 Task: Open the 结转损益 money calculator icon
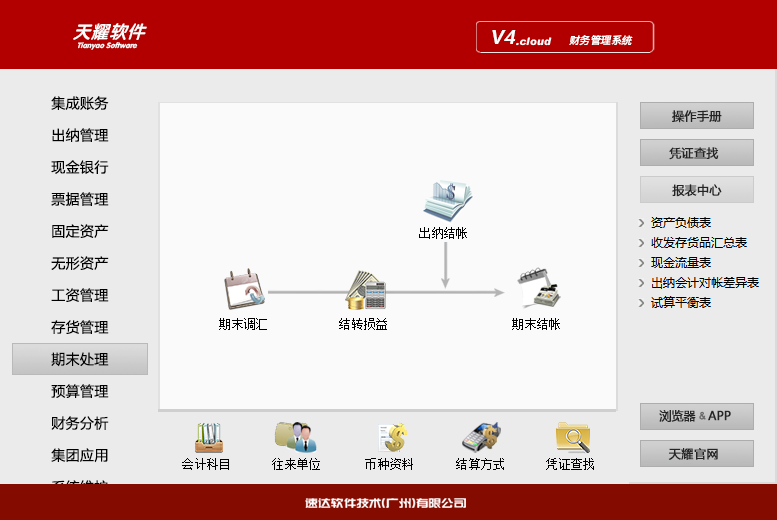click(x=366, y=290)
